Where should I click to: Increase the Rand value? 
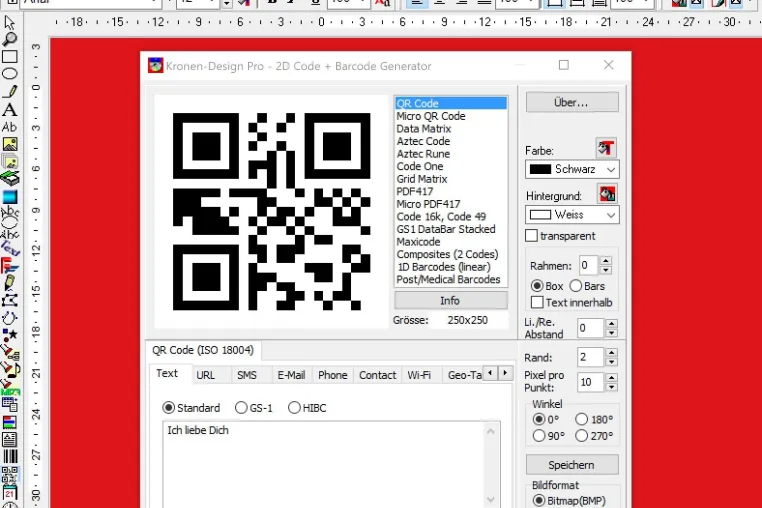pos(611,353)
